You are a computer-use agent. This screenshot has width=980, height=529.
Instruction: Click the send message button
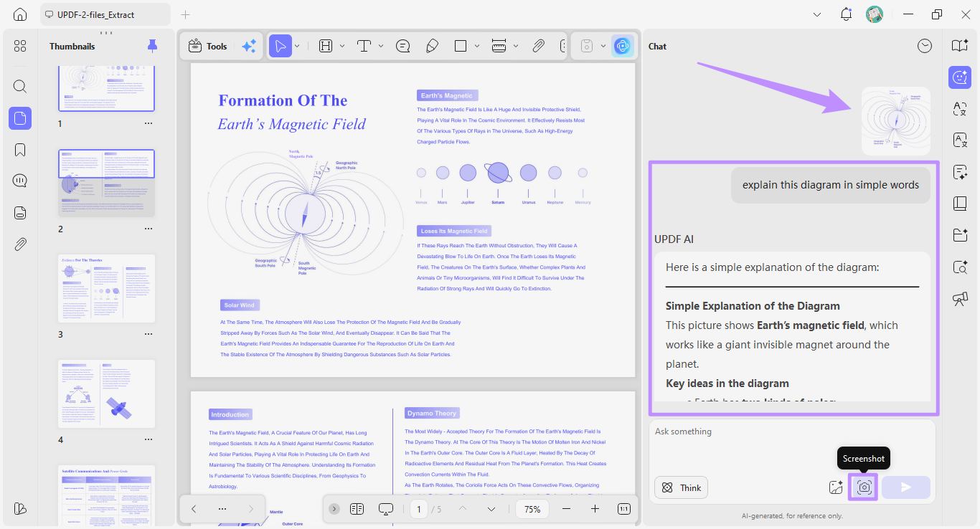tap(906, 487)
